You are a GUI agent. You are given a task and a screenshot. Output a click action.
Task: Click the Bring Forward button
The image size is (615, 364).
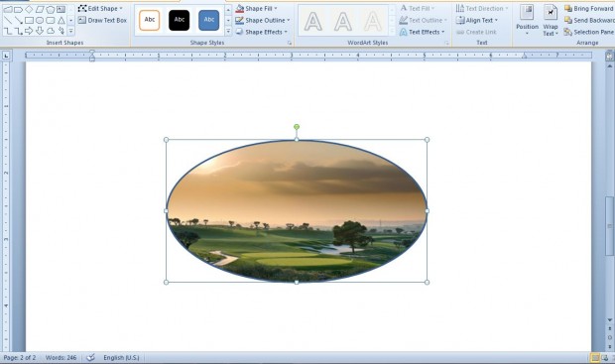589,8
